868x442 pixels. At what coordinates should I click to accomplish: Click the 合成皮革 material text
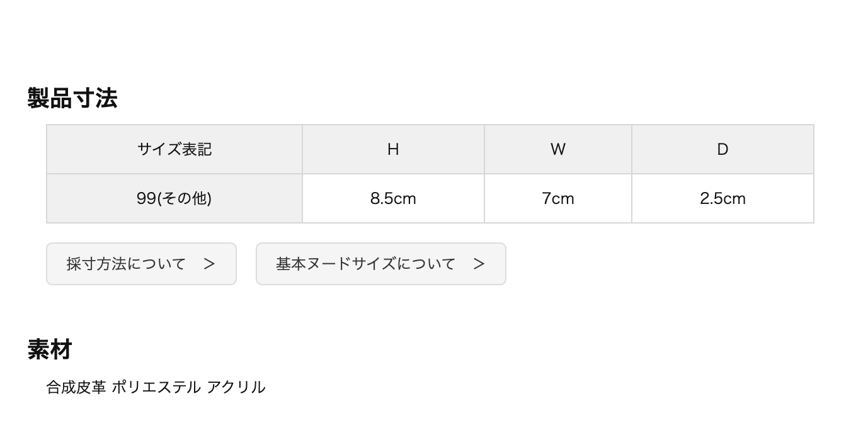point(76,387)
